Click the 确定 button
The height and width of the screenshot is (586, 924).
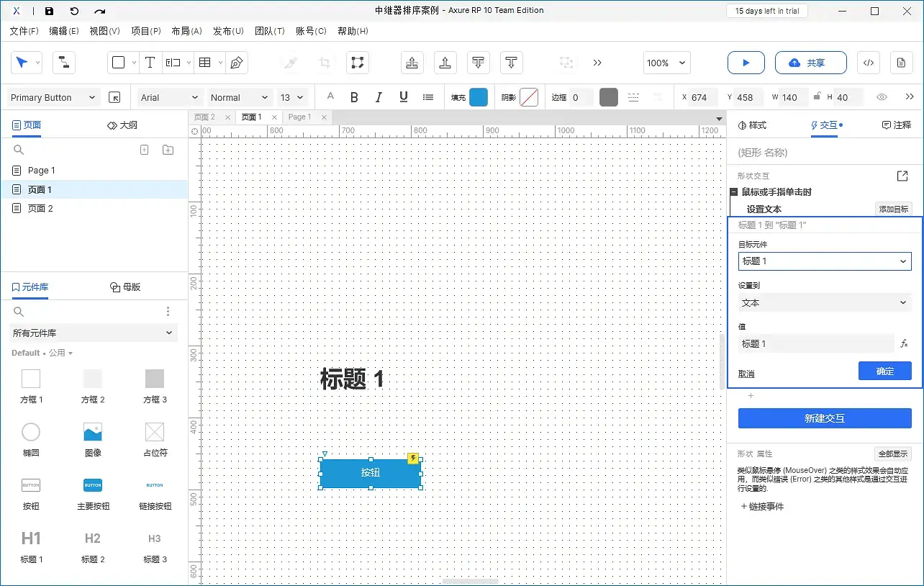(884, 371)
